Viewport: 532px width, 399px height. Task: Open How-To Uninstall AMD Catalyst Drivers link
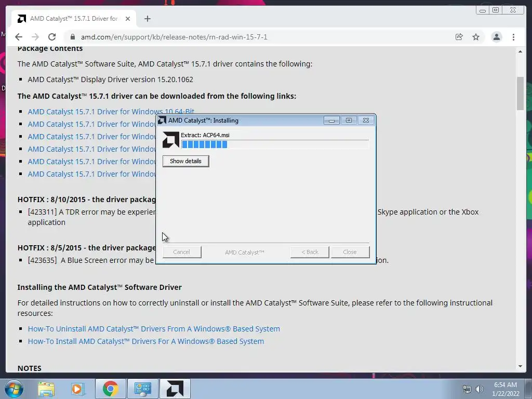point(154,329)
